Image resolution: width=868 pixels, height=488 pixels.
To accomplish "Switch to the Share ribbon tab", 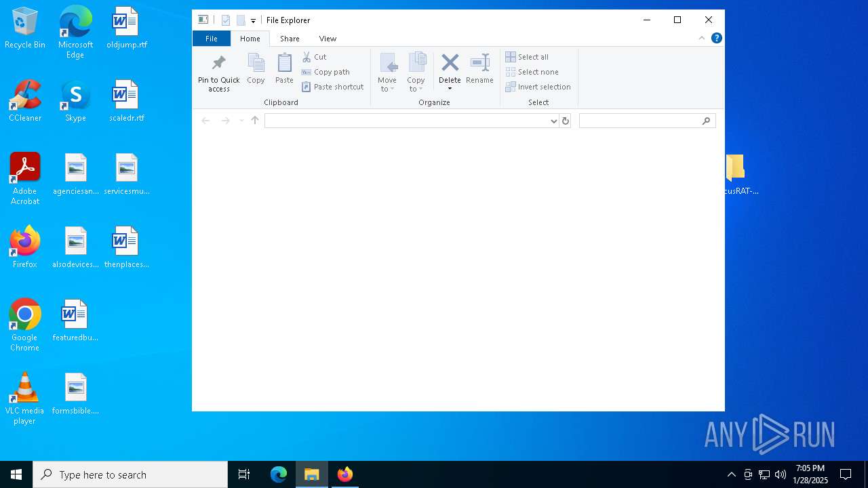I will [x=290, y=39].
